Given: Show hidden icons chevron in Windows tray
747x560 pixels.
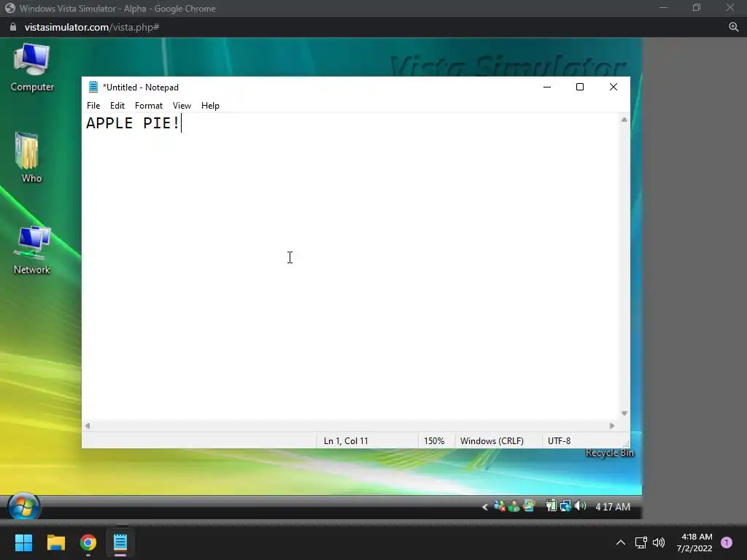Looking at the screenshot, I should point(621,542).
